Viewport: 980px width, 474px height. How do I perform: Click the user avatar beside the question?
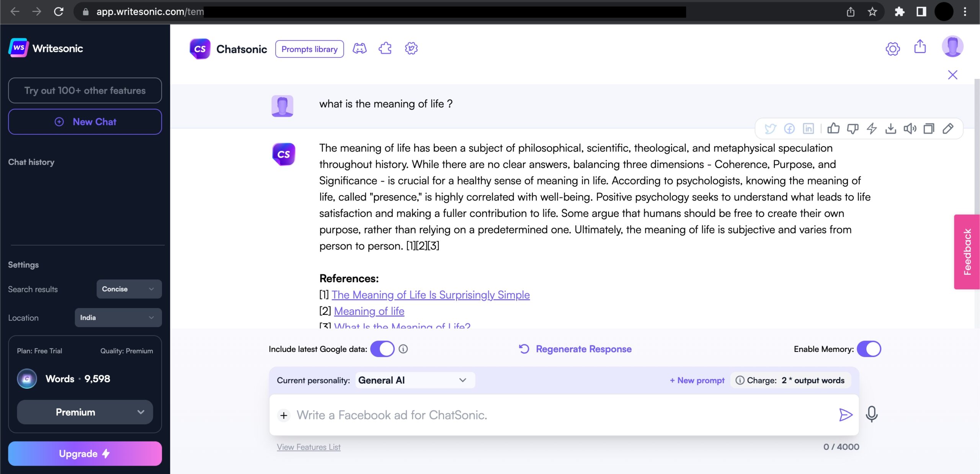point(282,106)
